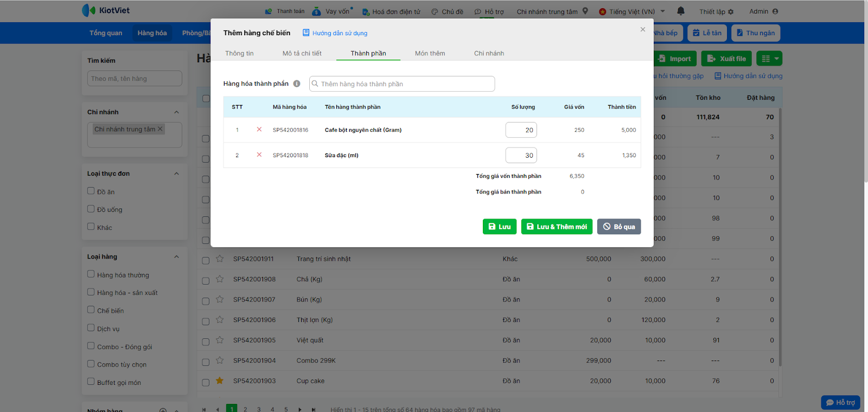The height and width of the screenshot is (412, 868).
Task: Remove Sữa đặc ingredient row
Action: pos(259,155)
